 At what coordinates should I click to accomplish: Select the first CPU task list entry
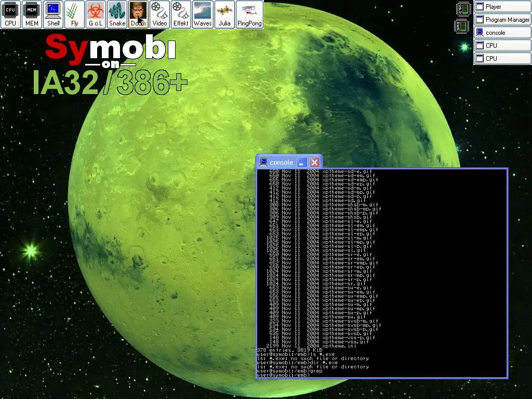click(502, 46)
